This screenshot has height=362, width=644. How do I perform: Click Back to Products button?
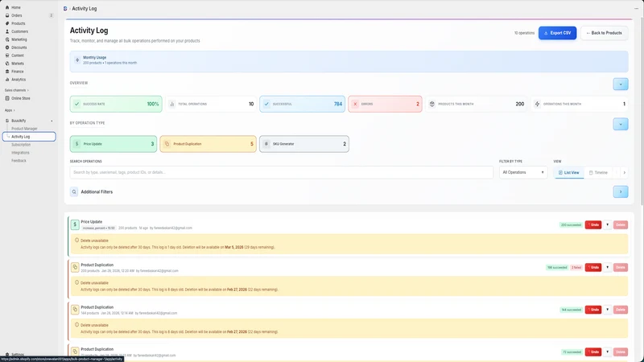point(605,33)
